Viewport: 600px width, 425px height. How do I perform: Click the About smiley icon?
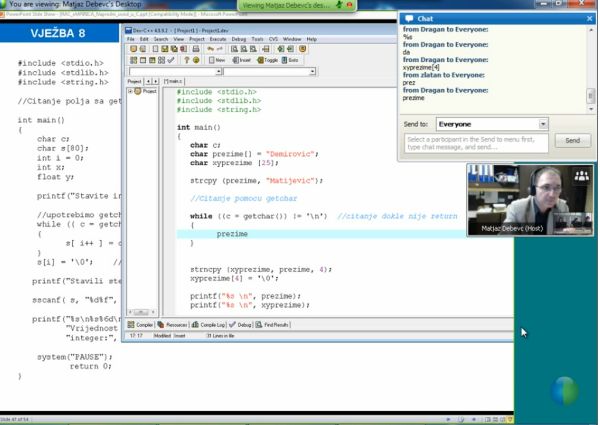196,60
